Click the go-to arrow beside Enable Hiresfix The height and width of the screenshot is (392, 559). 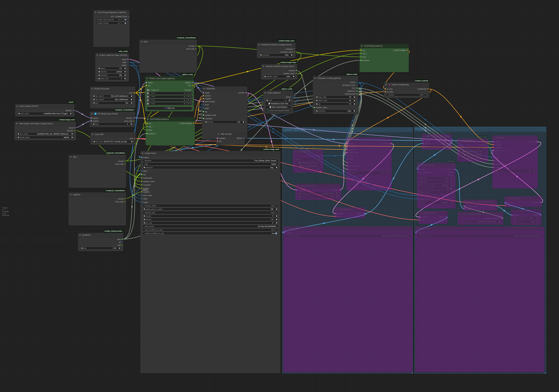coord(125,23)
